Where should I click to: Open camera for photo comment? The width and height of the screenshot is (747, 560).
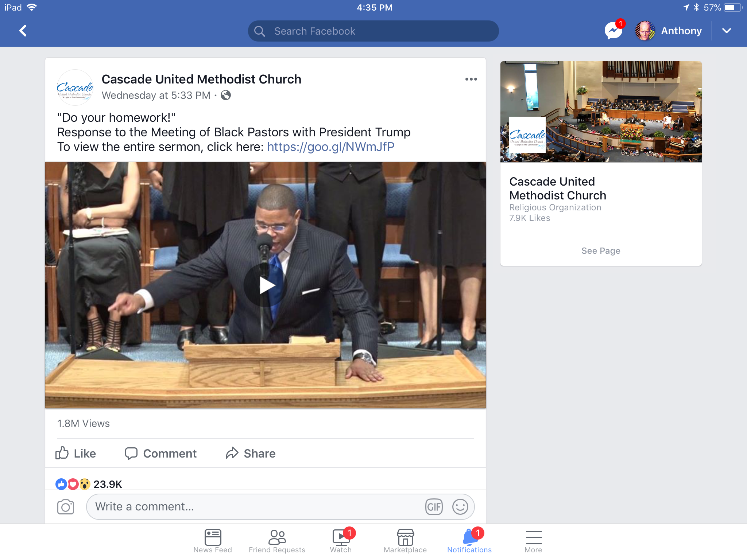coord(66,507)
